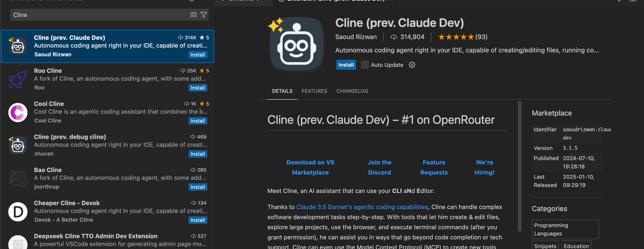The height and width of the screenshot is (249, 644).
Task: Select the Snippets category tag
Action: [545, 245]
